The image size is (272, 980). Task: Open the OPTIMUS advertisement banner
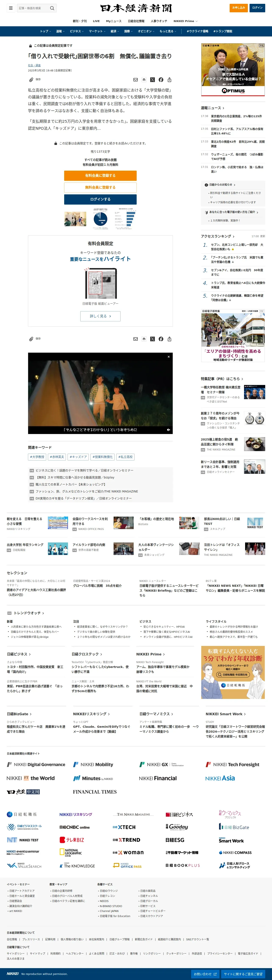point(233,70)
